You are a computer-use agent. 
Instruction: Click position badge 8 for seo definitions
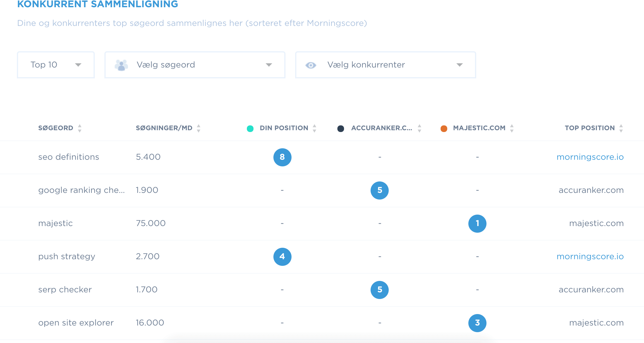(x=282, y=157)
